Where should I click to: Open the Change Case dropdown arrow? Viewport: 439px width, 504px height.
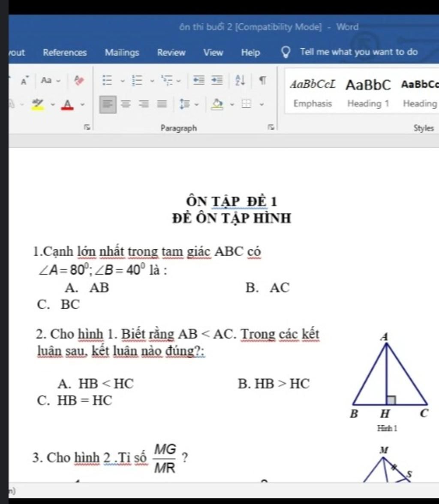click(x=58, y=81)
